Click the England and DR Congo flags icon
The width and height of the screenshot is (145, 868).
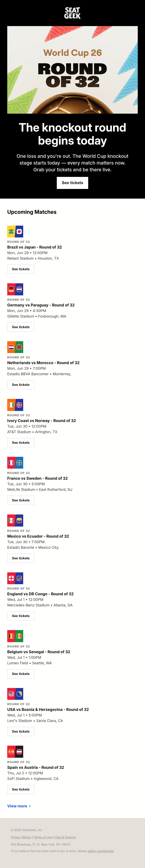(15, 578)
